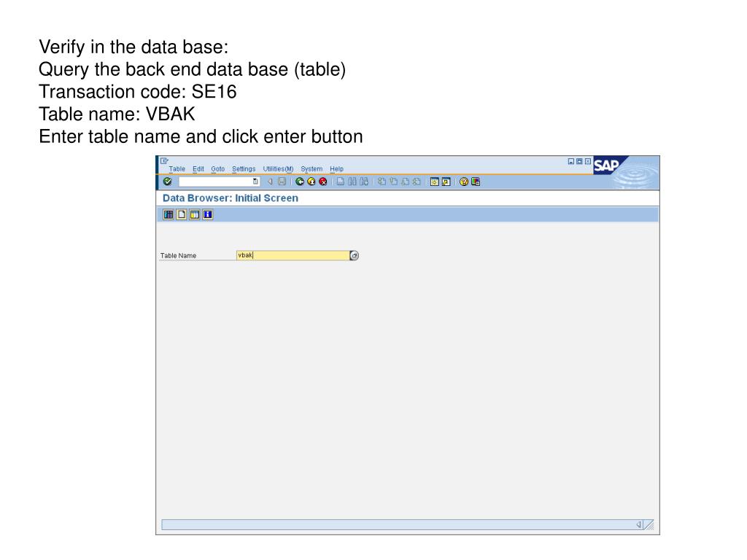The width and height of the screenshot is (747, 560).
Task: Open the Goto menu
Action: (217, 168)
